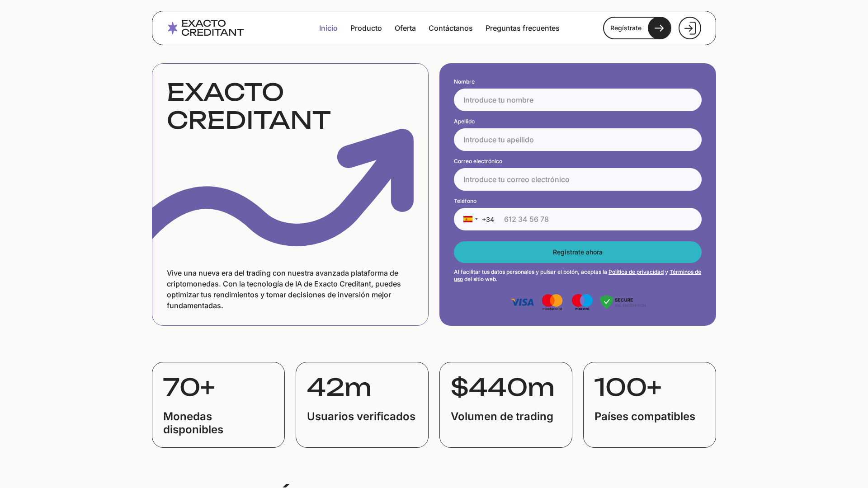
Task: Click the Visa card logo
Action: (x=522, y=302)
